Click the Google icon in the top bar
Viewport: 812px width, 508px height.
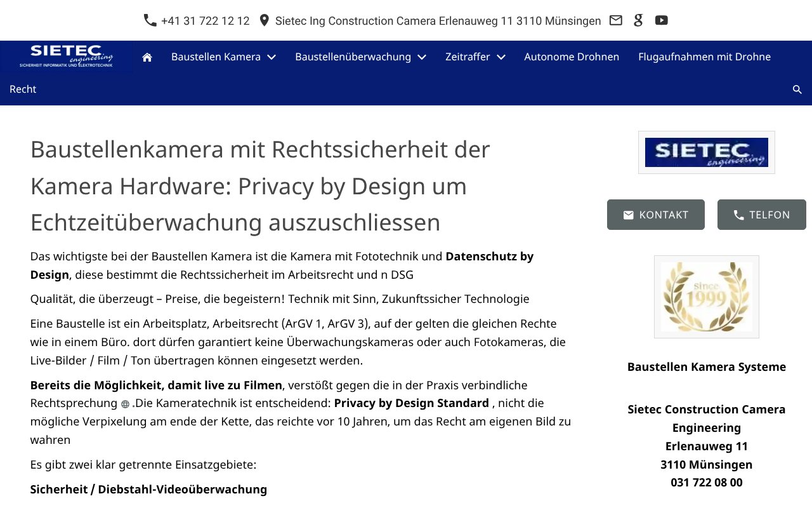click(638, 20)
